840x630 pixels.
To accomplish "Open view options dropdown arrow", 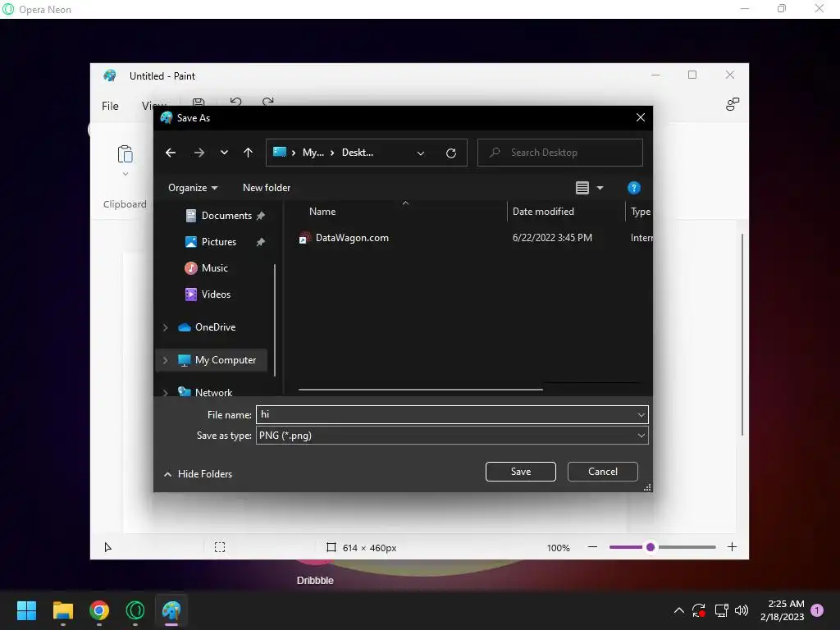I will click(x=600, y=188).
